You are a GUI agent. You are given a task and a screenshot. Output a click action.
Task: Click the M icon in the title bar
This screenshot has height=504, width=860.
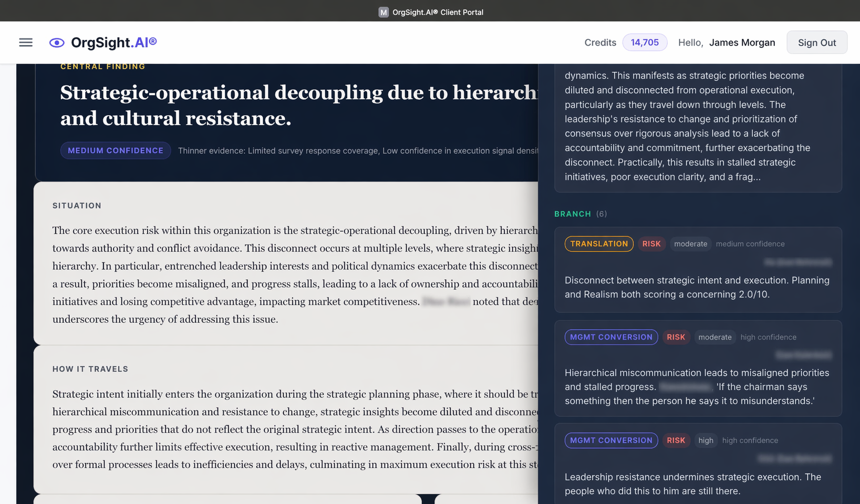pyautogui.click(x=384, y=12)
